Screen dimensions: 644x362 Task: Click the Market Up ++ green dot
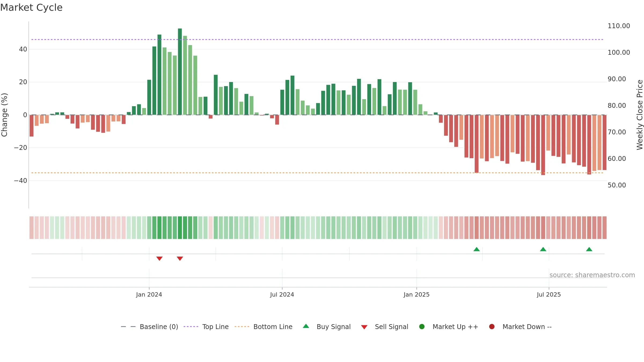click(x=422, y=327)
